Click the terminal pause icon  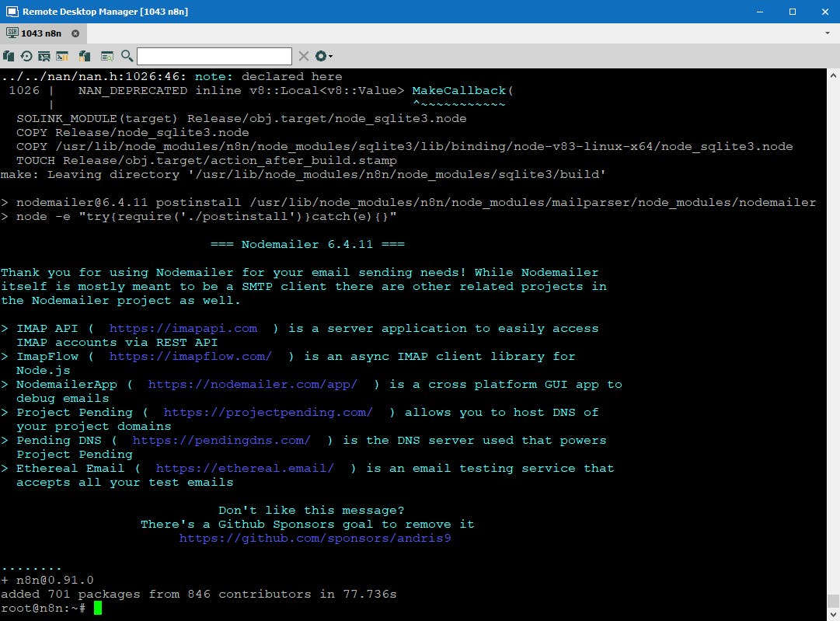coord(62,56)
